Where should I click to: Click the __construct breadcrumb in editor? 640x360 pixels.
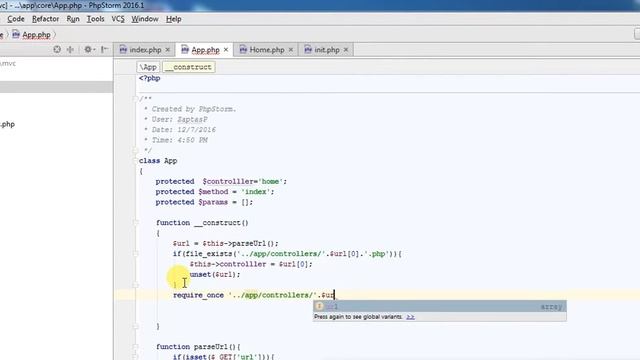(x=189, y=67)
